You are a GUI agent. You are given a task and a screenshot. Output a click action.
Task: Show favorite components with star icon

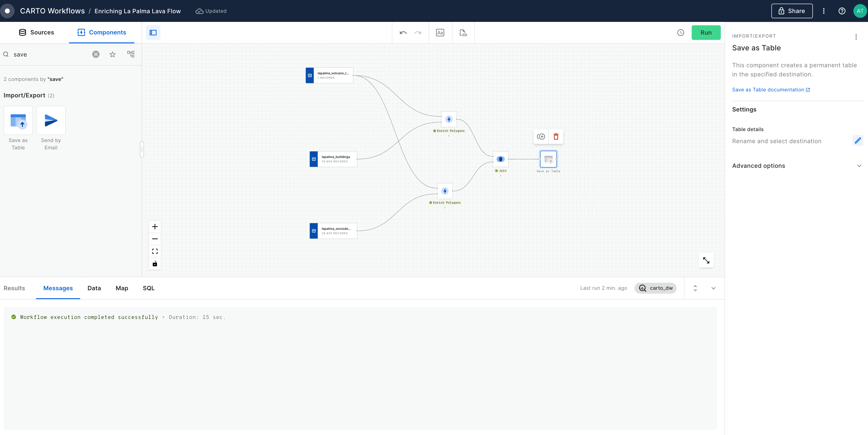[x=113, y=54]
